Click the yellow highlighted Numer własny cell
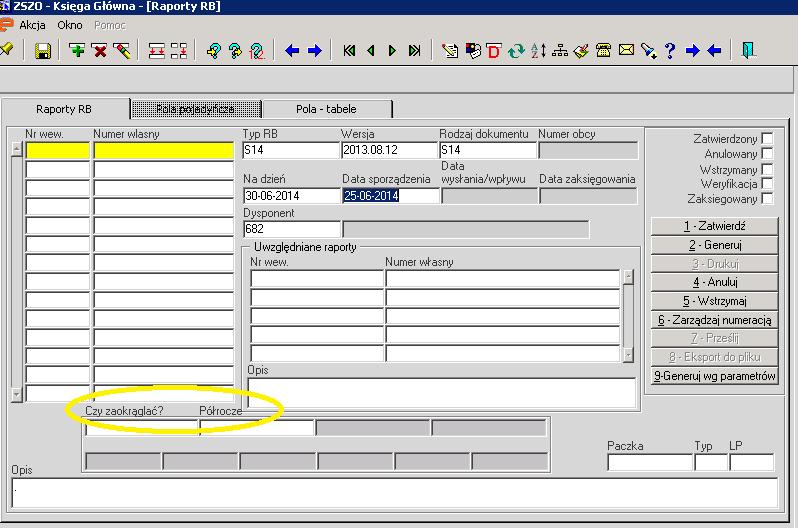Viewport: 798px width, 528px height. [164, 150]
